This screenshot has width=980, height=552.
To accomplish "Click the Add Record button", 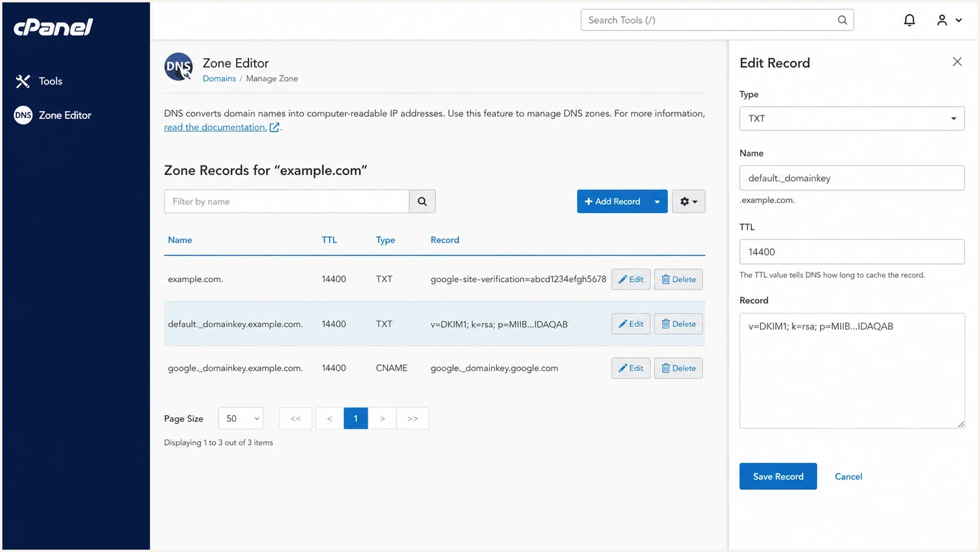I will 612,201.
